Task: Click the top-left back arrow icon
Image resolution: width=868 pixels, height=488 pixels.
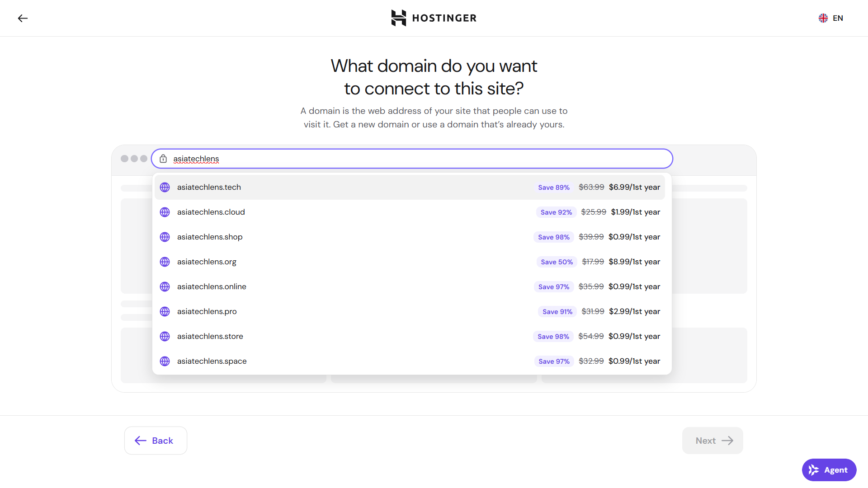Action: point(23,18)
